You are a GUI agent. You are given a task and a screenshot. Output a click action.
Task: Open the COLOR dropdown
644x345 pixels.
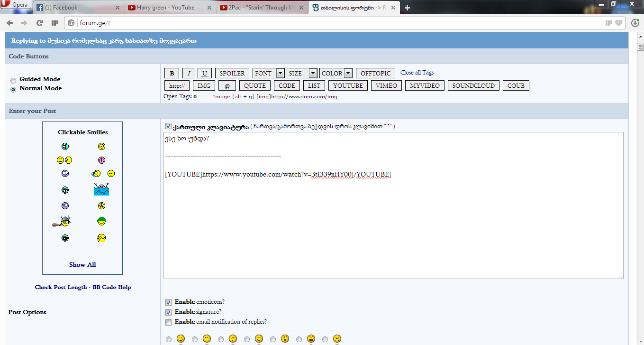coord(336,74)
